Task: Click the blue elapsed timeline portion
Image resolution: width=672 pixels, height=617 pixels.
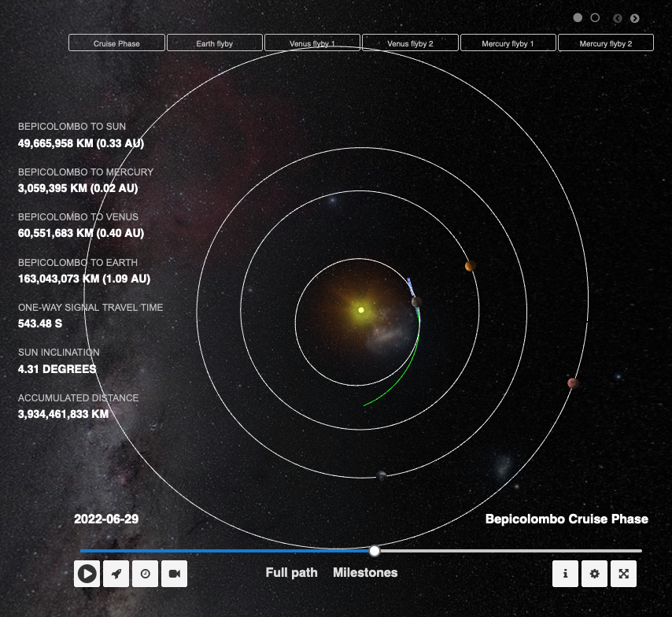Action: coord(224,551)
